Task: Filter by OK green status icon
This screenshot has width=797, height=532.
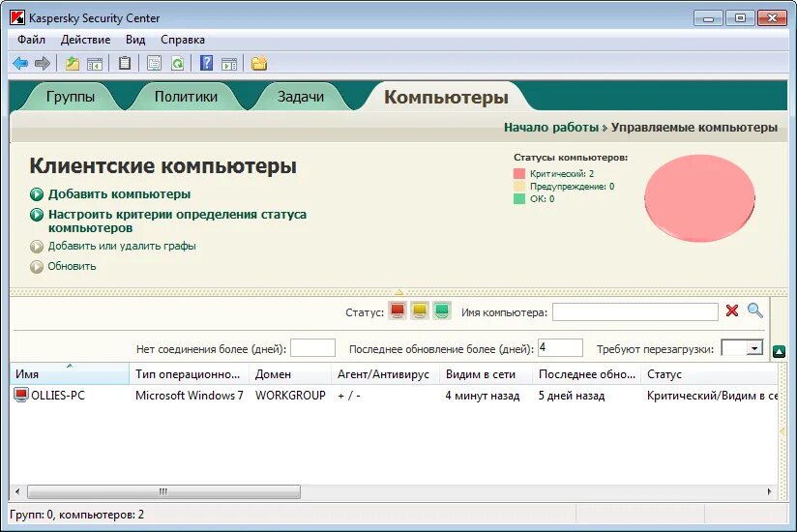Action: [442, 310]
